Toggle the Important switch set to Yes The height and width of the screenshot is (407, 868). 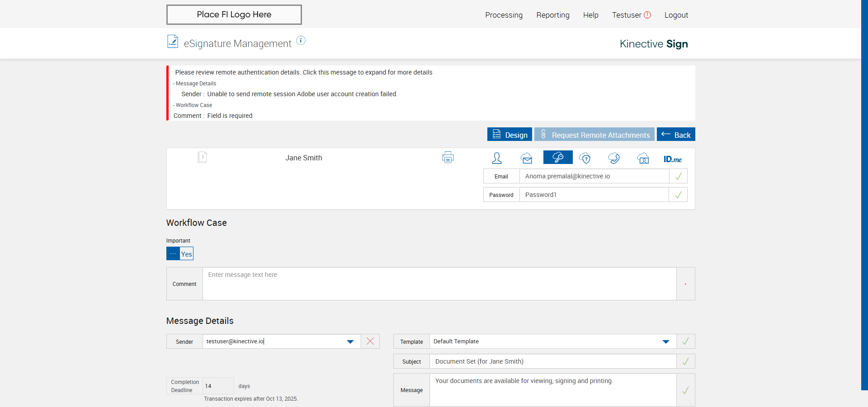(180, 253)
